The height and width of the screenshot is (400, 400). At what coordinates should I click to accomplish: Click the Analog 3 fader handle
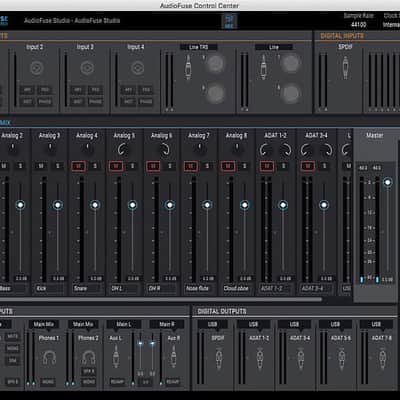pyautogui.click(x=58, y=205)
